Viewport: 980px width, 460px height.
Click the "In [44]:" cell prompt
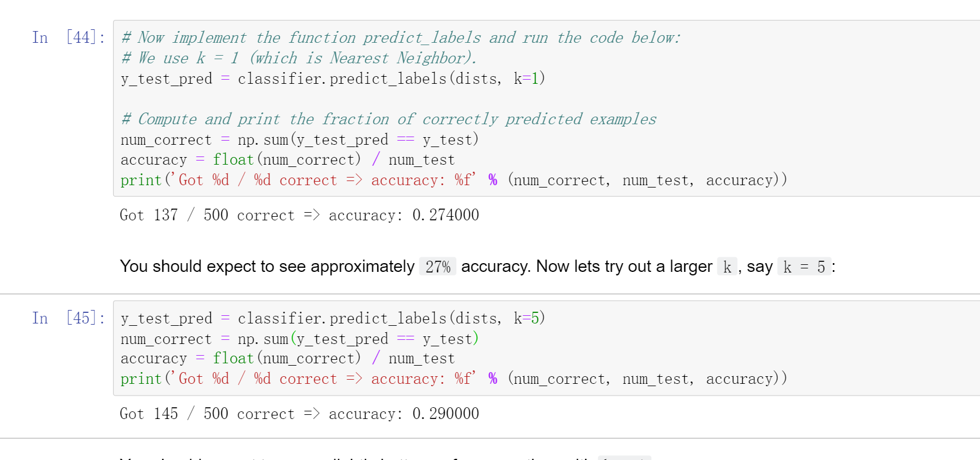[69, 38]
